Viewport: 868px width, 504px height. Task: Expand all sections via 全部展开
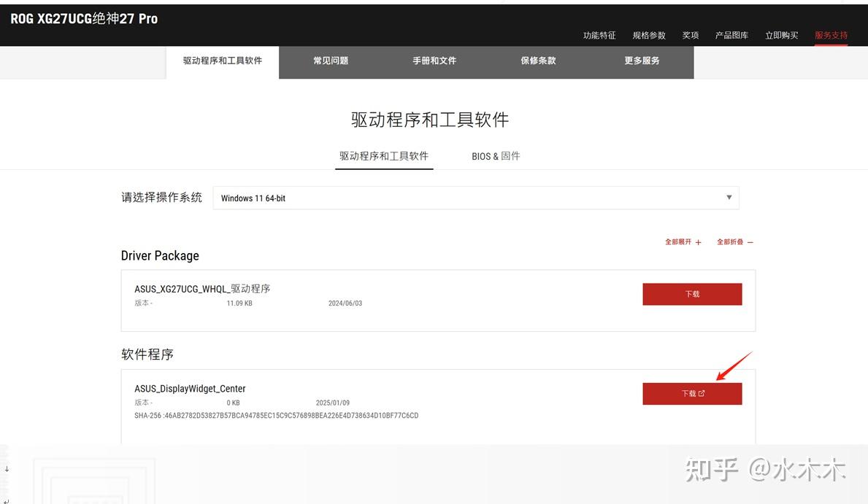[677, 241]
